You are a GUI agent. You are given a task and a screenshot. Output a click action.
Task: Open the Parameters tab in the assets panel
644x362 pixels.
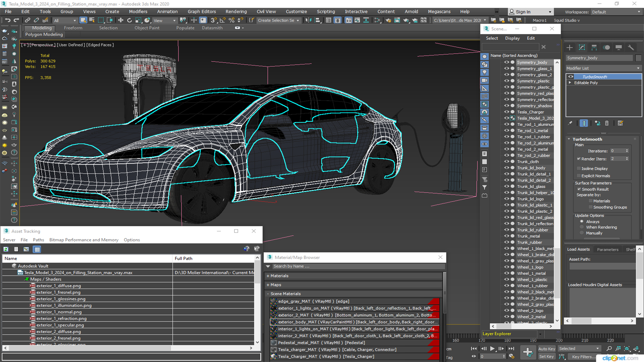click(x=607, y=249)
